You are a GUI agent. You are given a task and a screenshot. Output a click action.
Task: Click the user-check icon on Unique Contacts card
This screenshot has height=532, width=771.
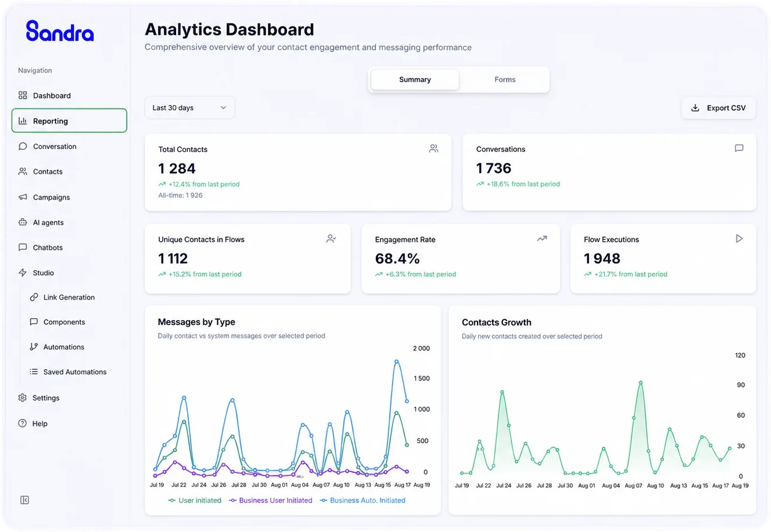coord(331,238)
